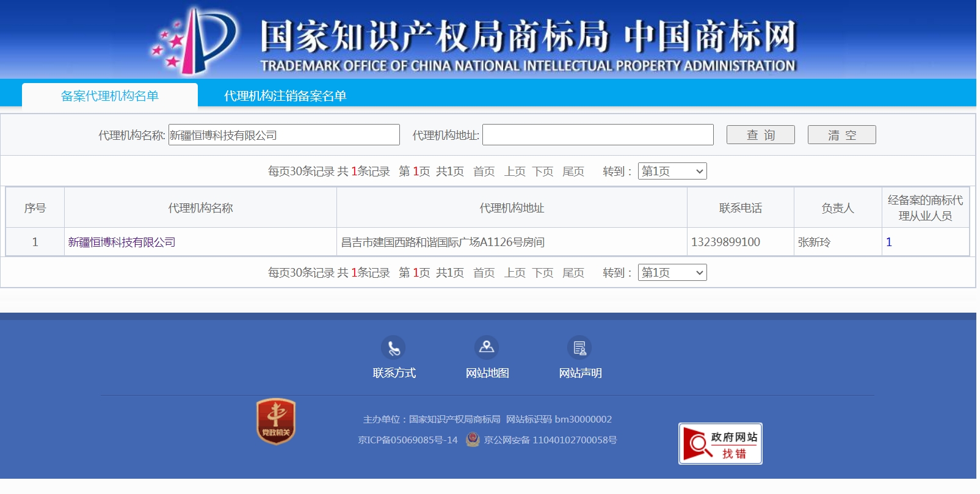Screen dimensions: 980x494
Task: Click the 负责人 column header
Action: (x=838, y=208)
